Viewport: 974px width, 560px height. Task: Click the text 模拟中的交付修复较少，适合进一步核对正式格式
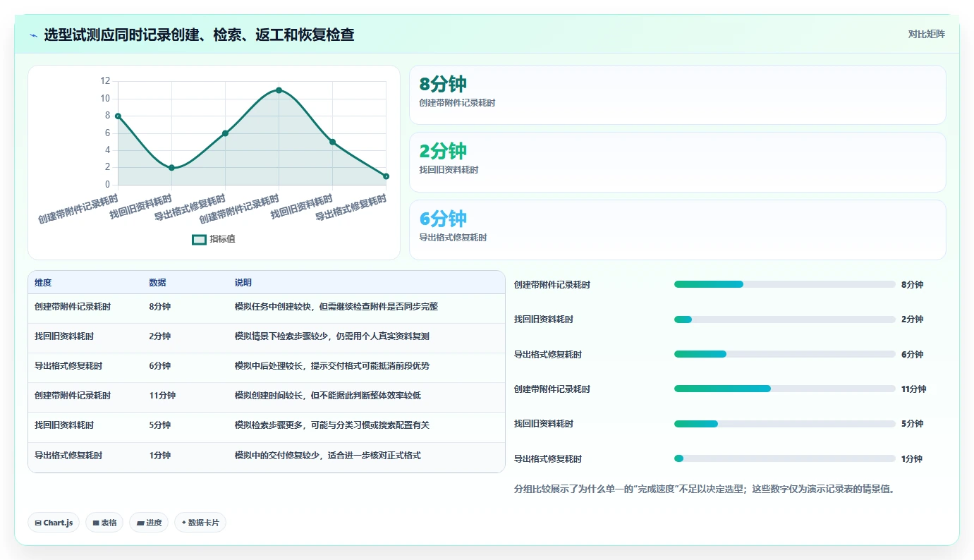(328, 456)
